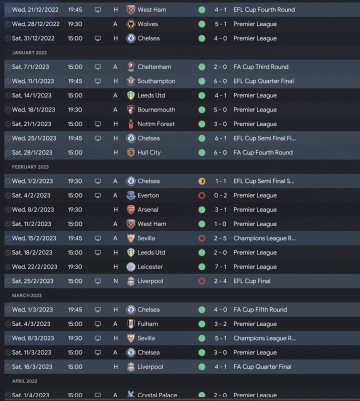Click the TV icon on the Sevilla 15/2/2023 match

pos(98,238)
